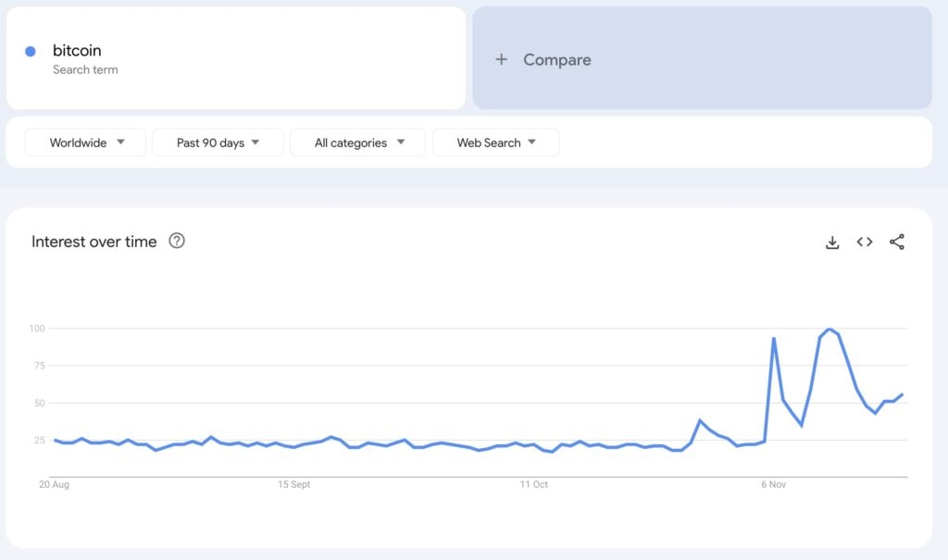Click the plus icon beside Compare
The image size is (948, 560).
pyautogui.click(x=501, y=59)
